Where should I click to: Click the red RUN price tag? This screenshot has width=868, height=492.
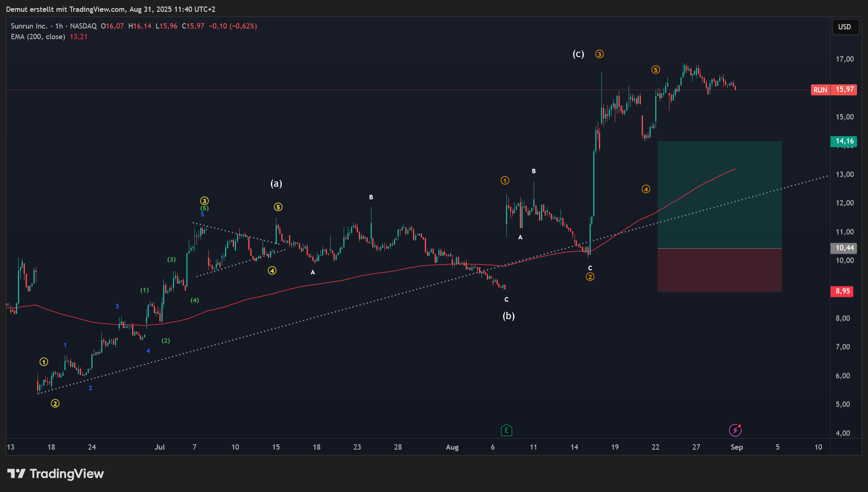pos(820,90)
